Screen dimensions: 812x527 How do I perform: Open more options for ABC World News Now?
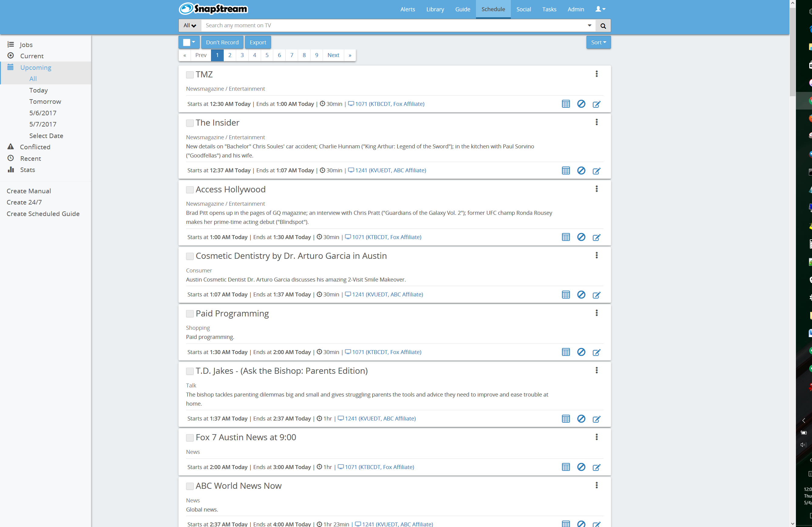(x=596, y=485)
